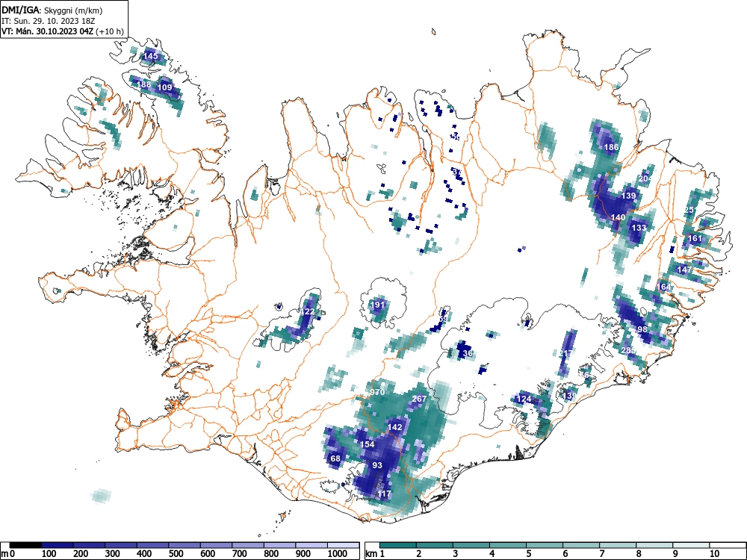Click the 10 tick label in the km legend
Image resolution: width=747 pixels, height=560 pixels.
714,554
